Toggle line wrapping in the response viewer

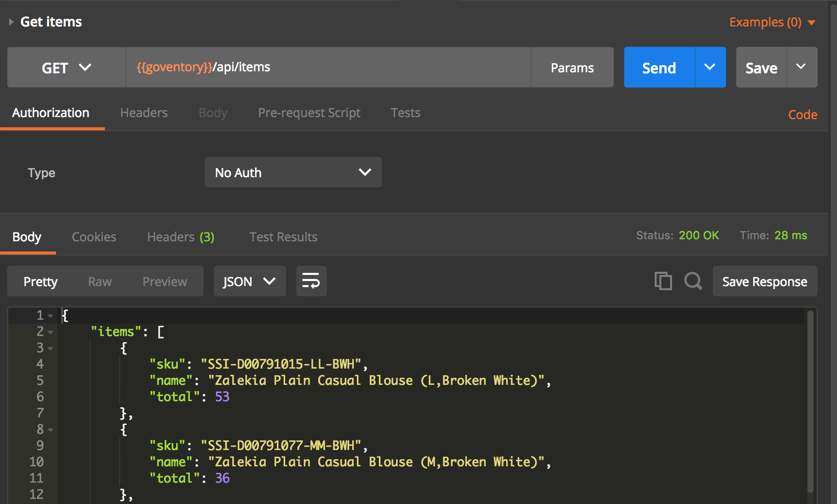(x=311, y=281)
